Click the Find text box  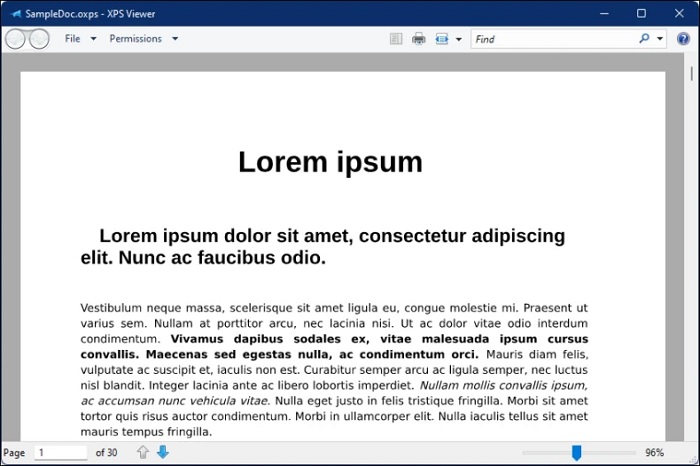tap(554, 39)
